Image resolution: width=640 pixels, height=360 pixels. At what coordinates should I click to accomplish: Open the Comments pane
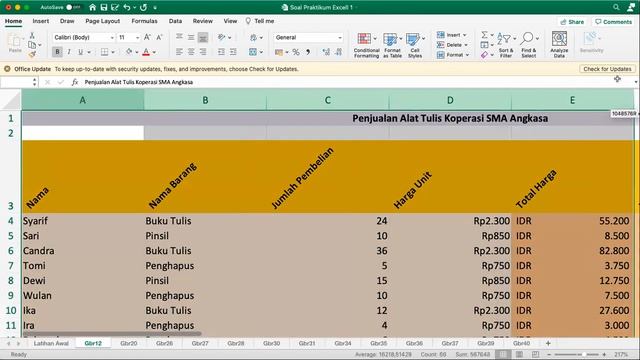(613, 22)
